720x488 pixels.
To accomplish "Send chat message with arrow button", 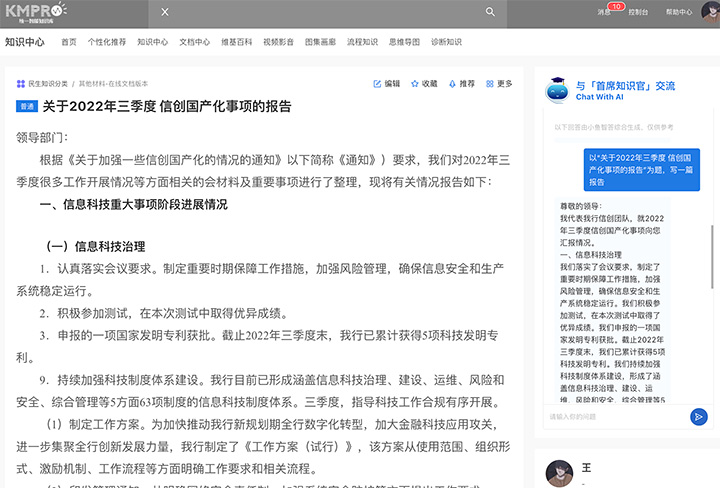I will (698, 417).
